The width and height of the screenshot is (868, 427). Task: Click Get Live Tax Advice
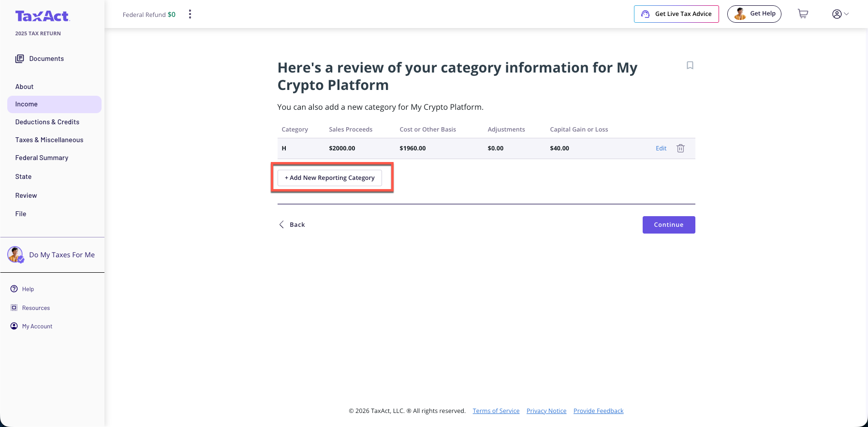coord(676,14)
